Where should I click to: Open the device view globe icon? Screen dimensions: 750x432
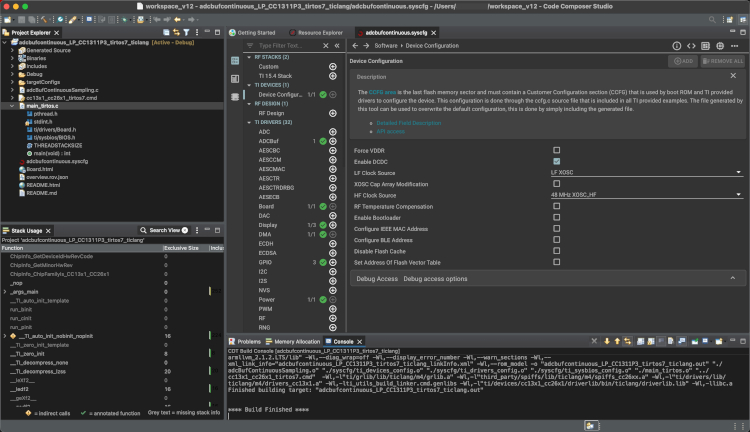pos(720,46)
